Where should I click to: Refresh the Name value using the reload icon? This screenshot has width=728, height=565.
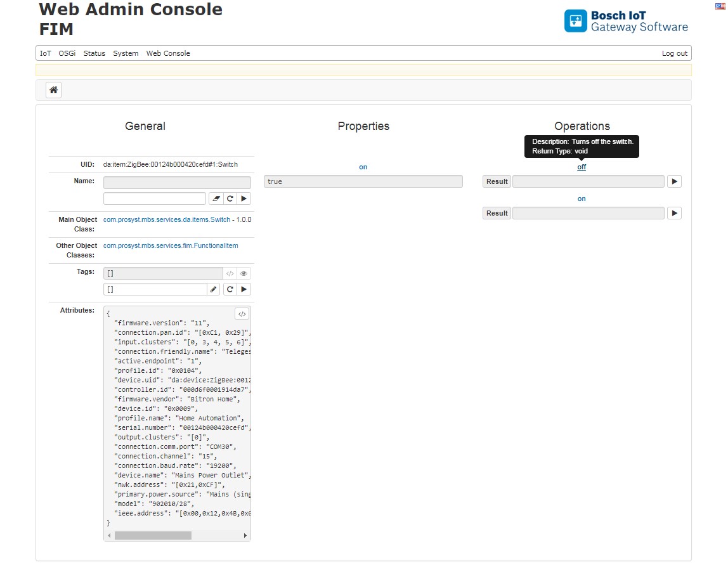click(230, 198)
